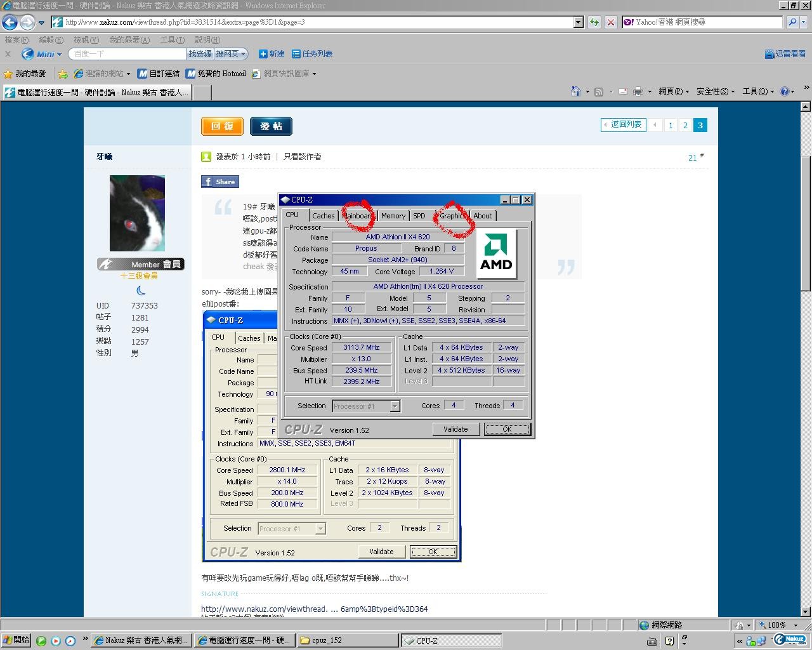
Task: Open the media player quick-launch icon
Action: [56, 640]
